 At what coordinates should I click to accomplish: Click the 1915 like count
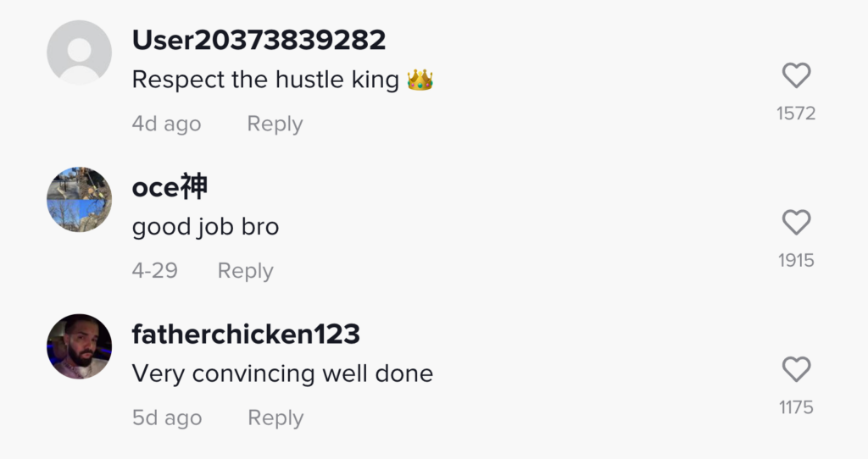[x=796, y=260]
